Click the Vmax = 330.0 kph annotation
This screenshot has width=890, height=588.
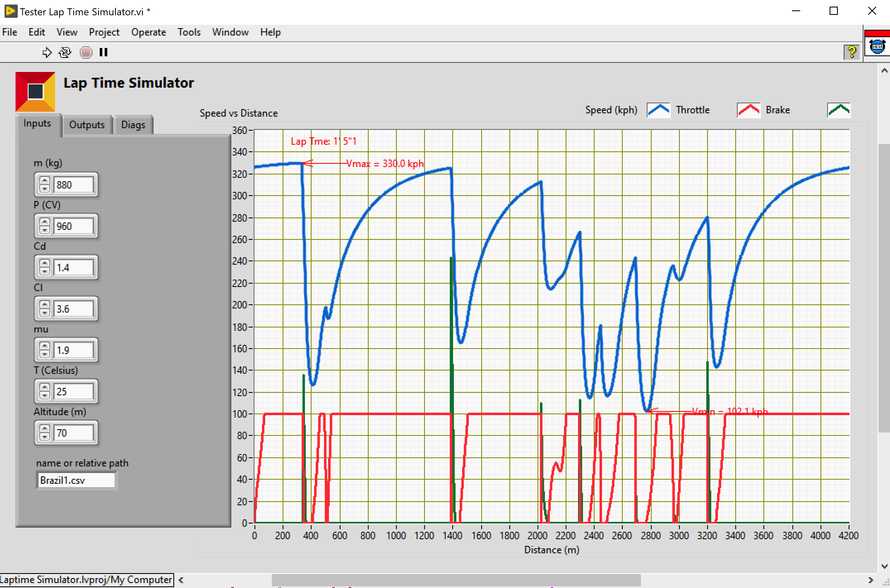385,164
